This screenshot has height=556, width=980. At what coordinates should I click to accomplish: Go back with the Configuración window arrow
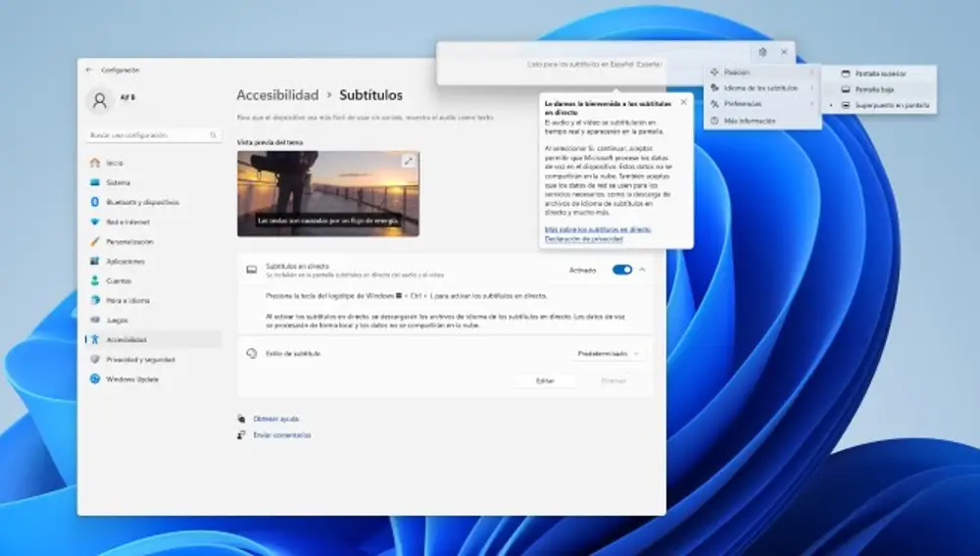tap(89, 70)
